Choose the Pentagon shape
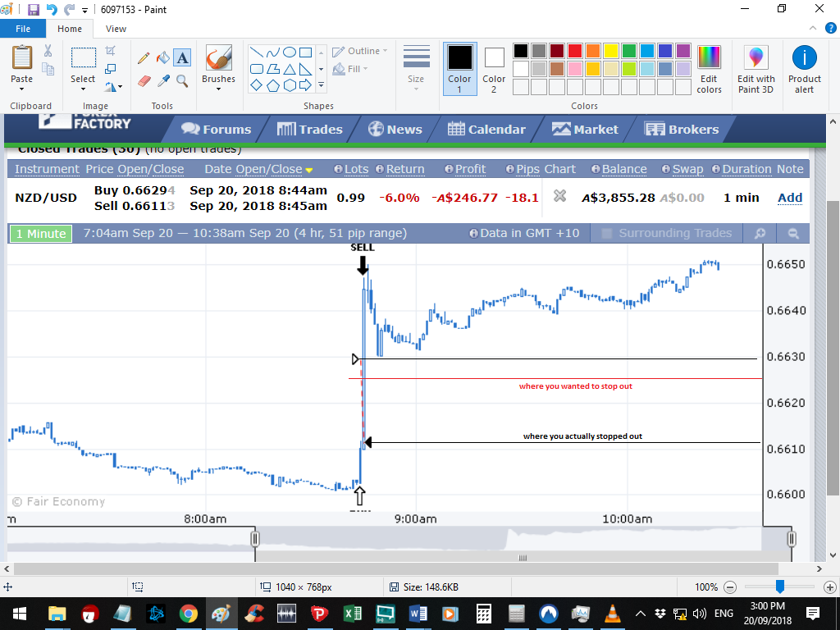This screenshot has width=840, height=630. pyautogui.click(x=273, y=85)
